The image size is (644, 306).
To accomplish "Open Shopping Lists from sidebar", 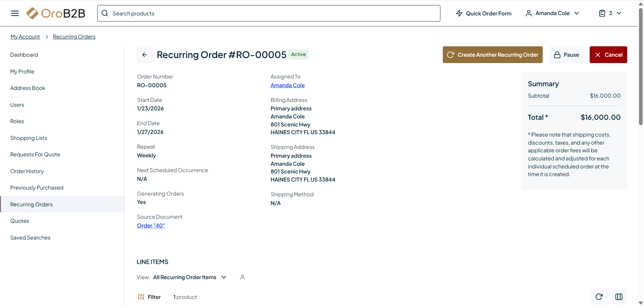I will click(29, 138).
